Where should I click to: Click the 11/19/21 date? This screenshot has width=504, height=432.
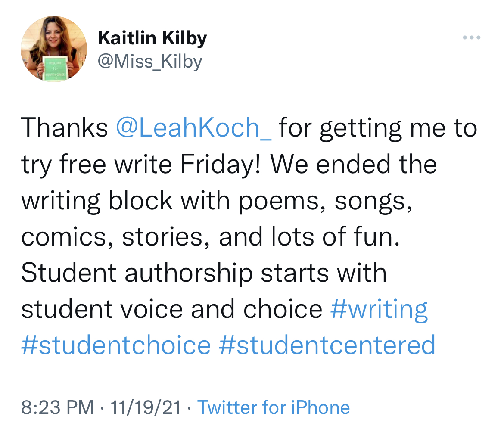point(146,407)
